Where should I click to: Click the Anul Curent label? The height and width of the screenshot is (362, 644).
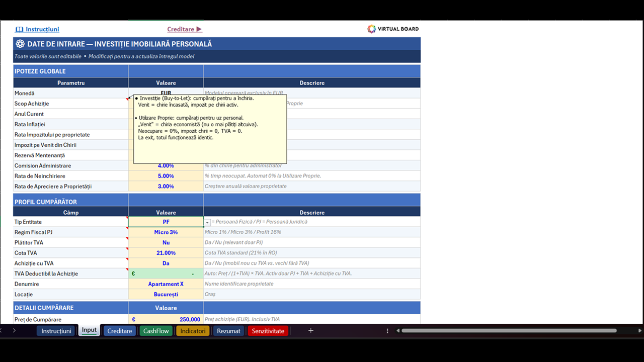29,114
